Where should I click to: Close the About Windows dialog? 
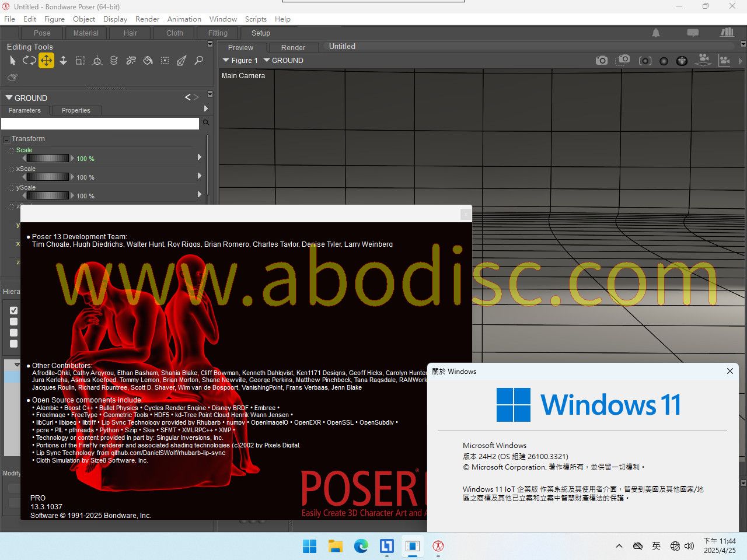[x=730, y=371]
